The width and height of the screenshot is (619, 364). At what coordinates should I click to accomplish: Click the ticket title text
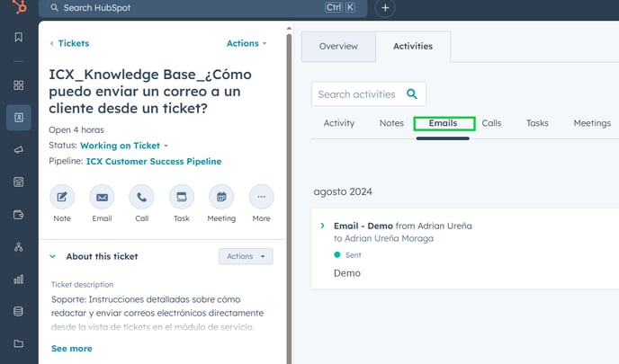click(150, 91)
